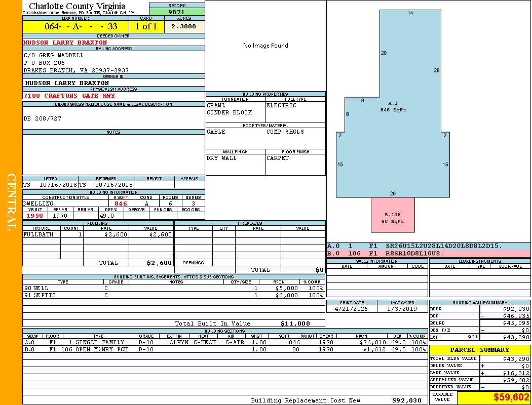The width and height of the screenshot is (532, 405).
Task: Click the yellow PARCEL SUMMARY header
Action: point(479,350)
